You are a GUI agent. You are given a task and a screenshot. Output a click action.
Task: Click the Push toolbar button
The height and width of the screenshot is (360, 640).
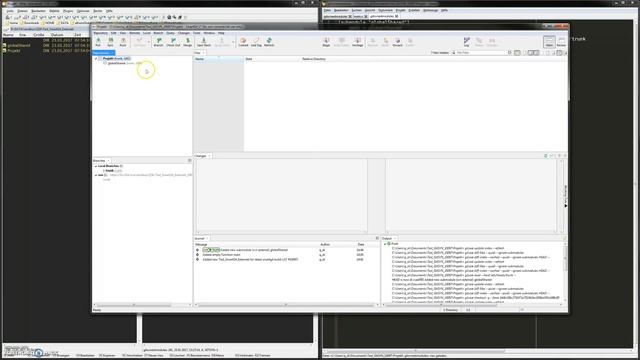pos(123,42)
